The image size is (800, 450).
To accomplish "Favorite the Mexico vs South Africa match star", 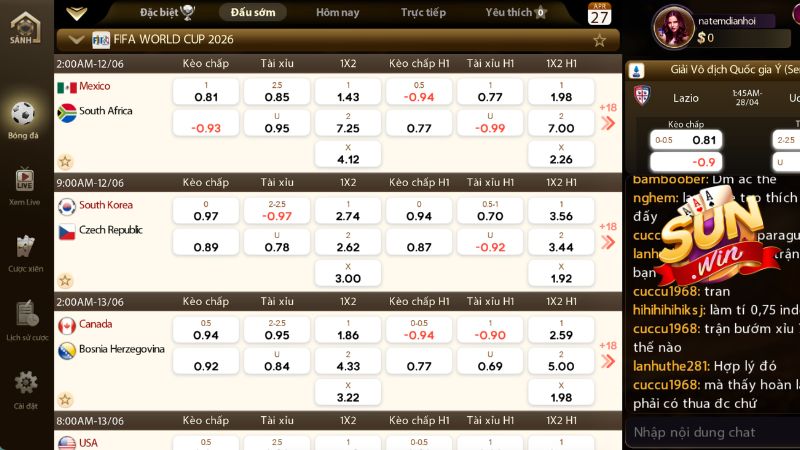I will coord(65,162).
